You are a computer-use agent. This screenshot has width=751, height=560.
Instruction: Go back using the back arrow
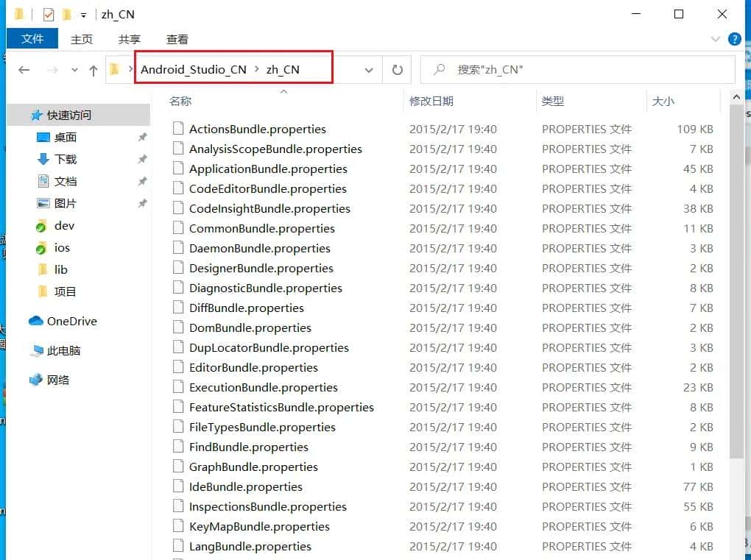[24, 69]
